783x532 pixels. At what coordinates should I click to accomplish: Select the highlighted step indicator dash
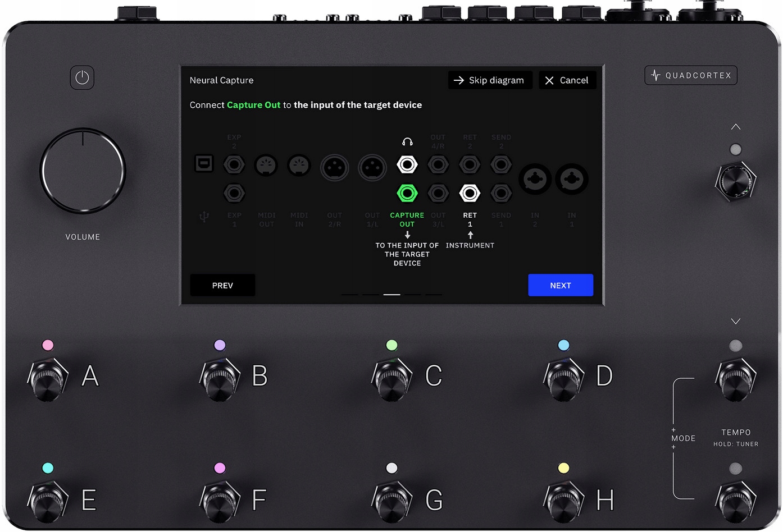[x=391, y=294]
